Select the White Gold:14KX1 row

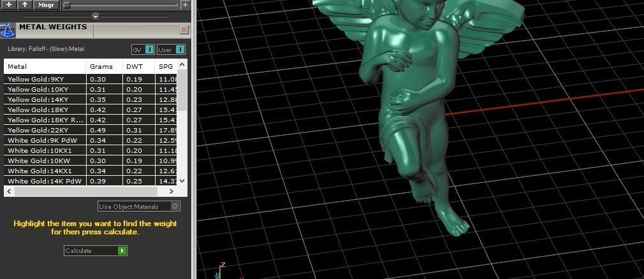(91, 171)
